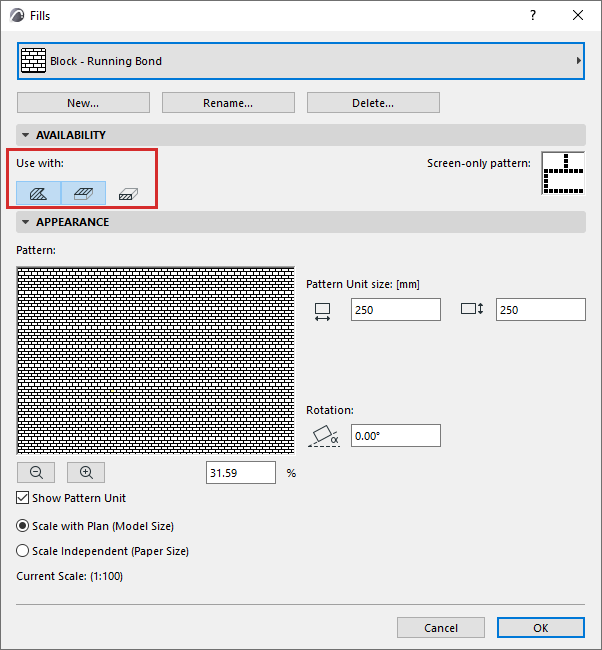Select Scale with Plan (Model Size)
The height and width of the screenshot is (650, 602).
[x=22, y=526]
